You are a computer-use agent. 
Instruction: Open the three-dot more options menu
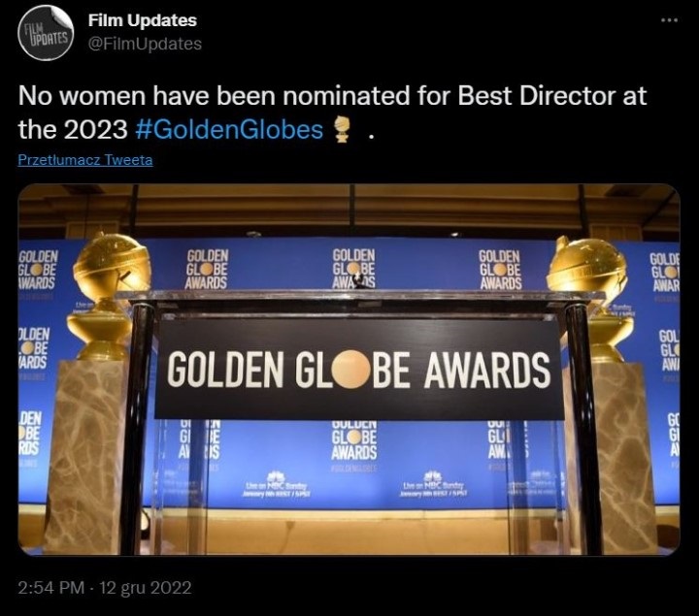pyautogui.click(x=670, y=20)
